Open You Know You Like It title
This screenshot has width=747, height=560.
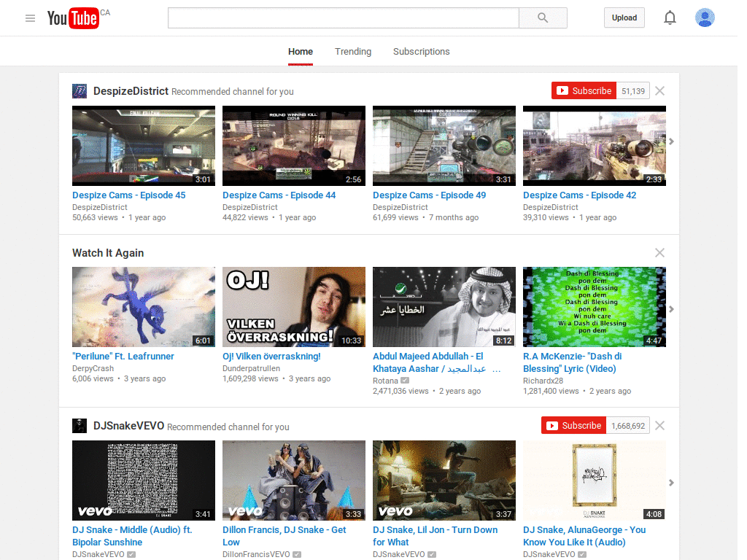coord(584,536)
